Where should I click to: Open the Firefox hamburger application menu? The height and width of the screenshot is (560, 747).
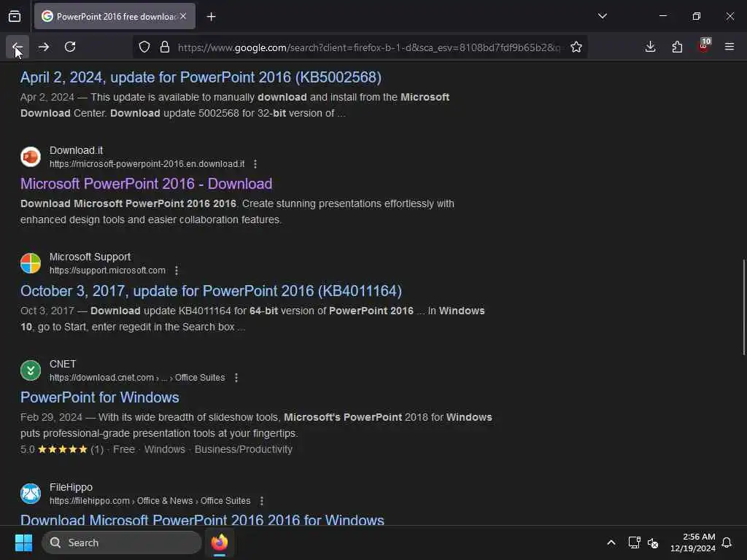pos(729,47)
